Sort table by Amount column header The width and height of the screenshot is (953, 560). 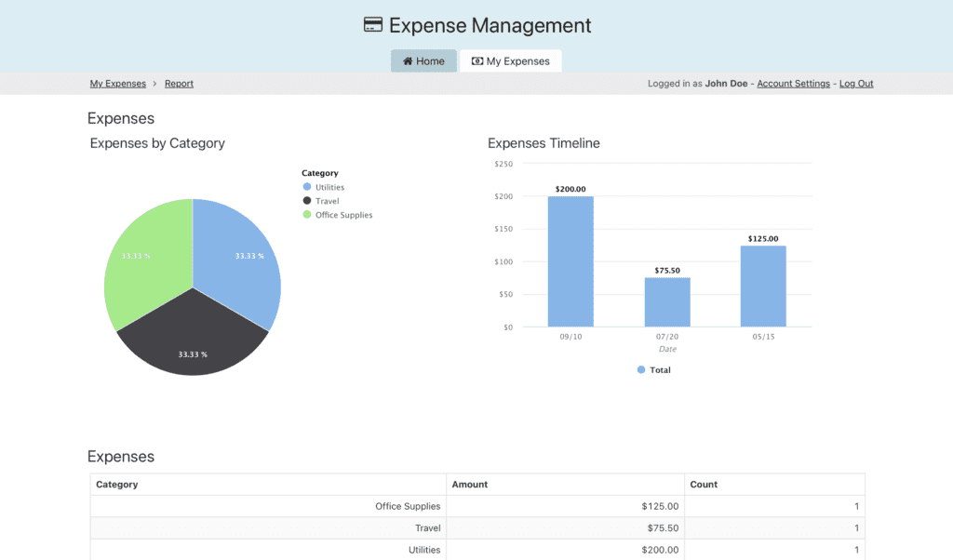470,485
